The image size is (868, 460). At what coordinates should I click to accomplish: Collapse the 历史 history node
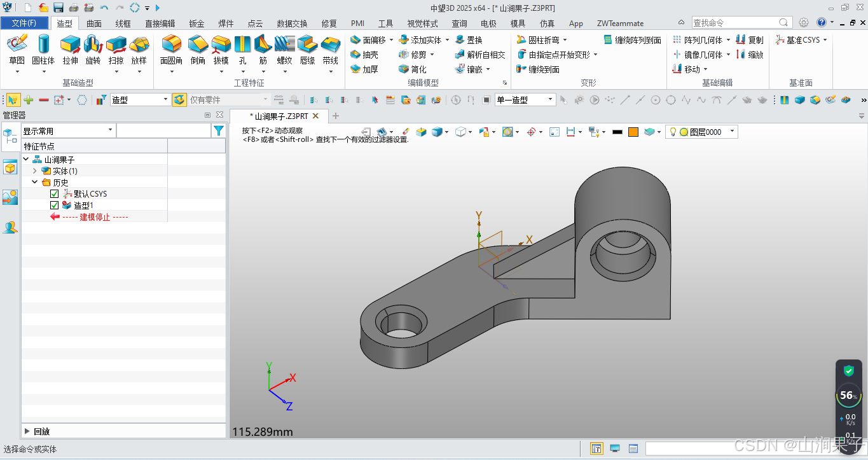click(x=35, y=182)
